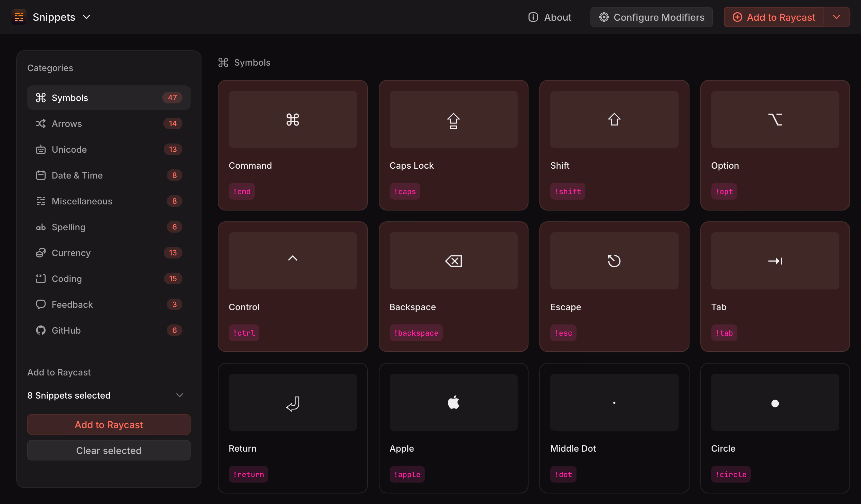Click the !circle keyword tag
Viewport: 861px width, 504px height.
(x=731, y=474)
